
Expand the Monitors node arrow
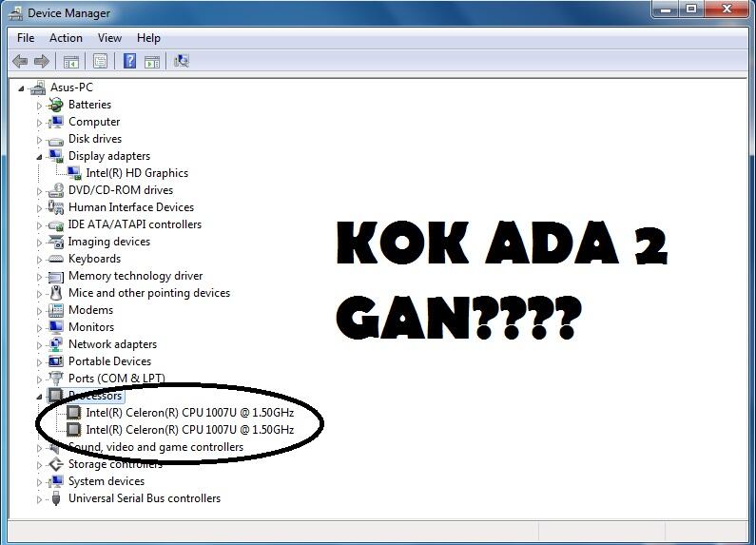[39, 328]
